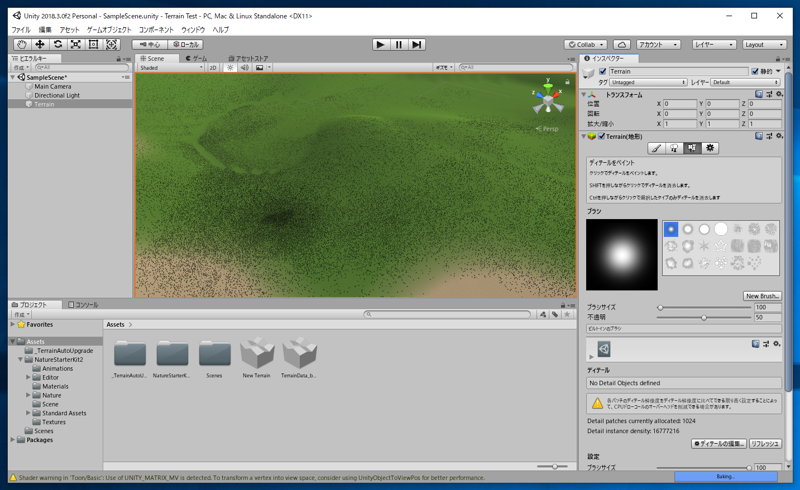Lock the Inspector panel
800x490 pixels.
[778, 59]
